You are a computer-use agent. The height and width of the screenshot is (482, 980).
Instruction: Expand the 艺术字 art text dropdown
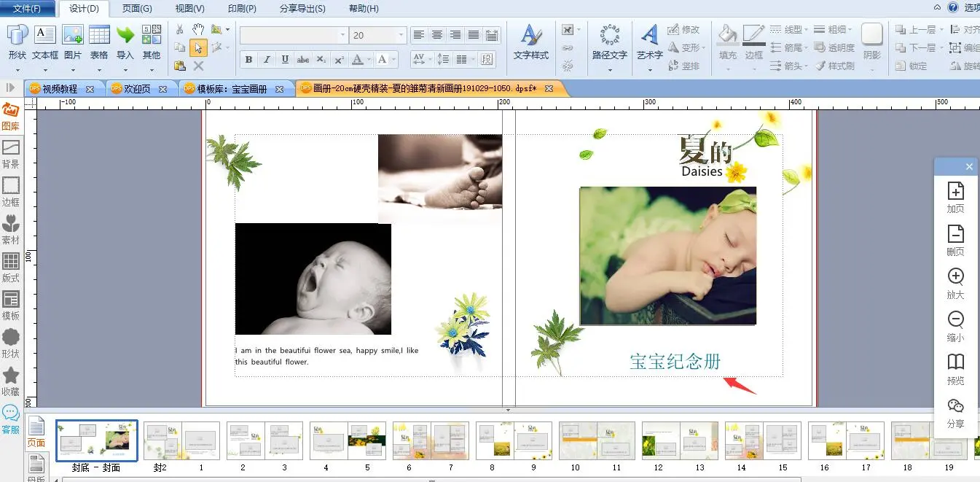[649, 70]
